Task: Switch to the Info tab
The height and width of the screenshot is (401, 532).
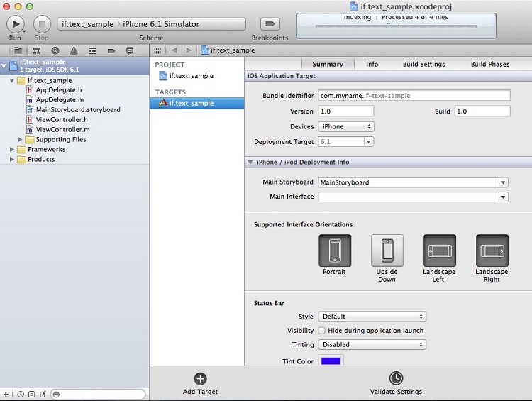Action: (x=372, y=64)
